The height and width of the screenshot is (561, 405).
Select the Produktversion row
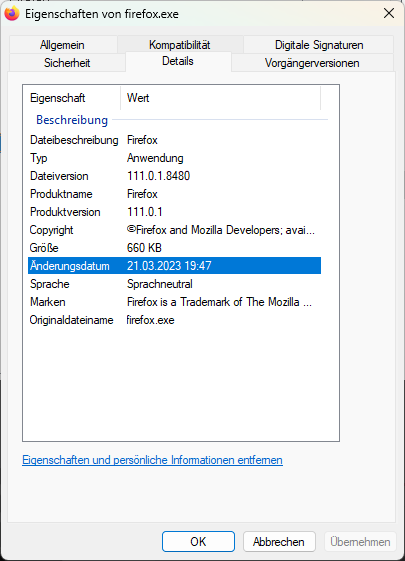point(175,212)
